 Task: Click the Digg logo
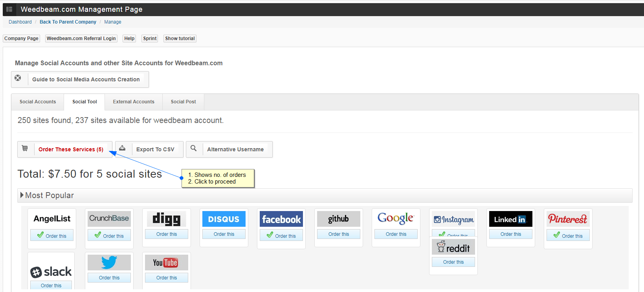coord(167,219)
